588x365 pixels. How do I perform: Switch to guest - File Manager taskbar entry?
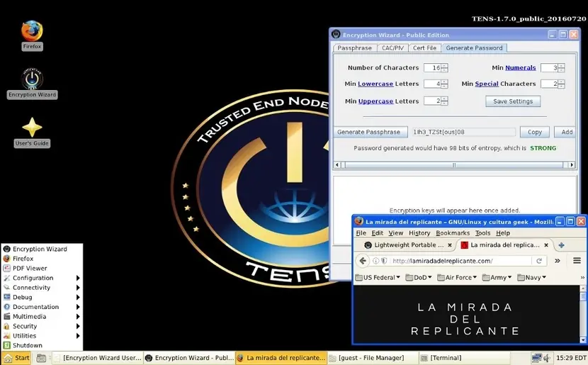[x=372, y=358]
